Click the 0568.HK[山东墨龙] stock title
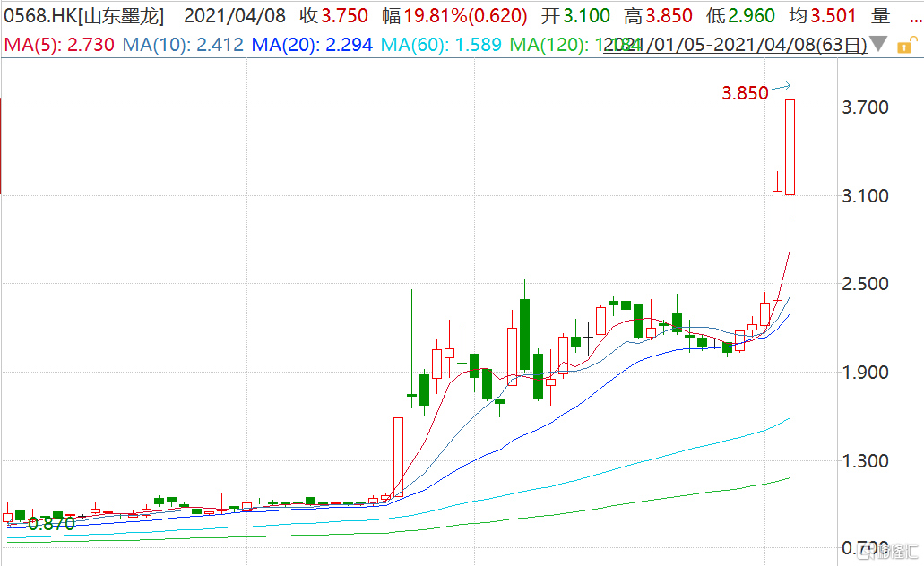Image resolution: width=924 pixels, height=566 pixels. click(x=82, y=16)
